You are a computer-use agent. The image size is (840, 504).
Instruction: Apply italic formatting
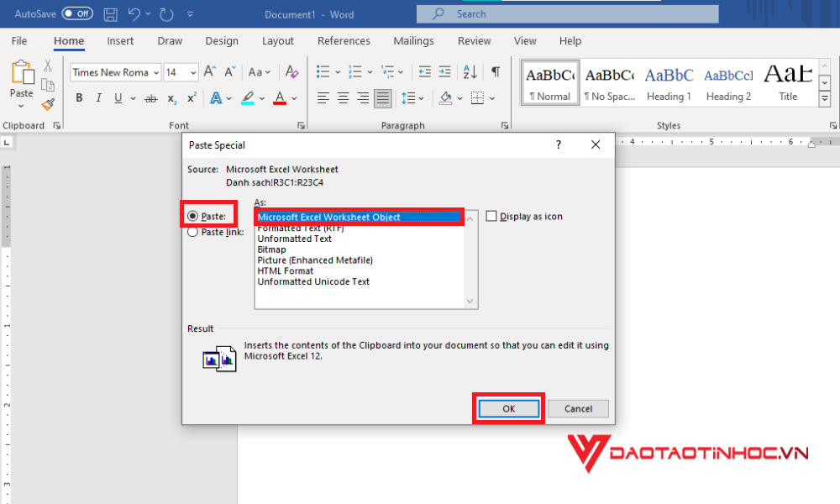tap(98, 98)
